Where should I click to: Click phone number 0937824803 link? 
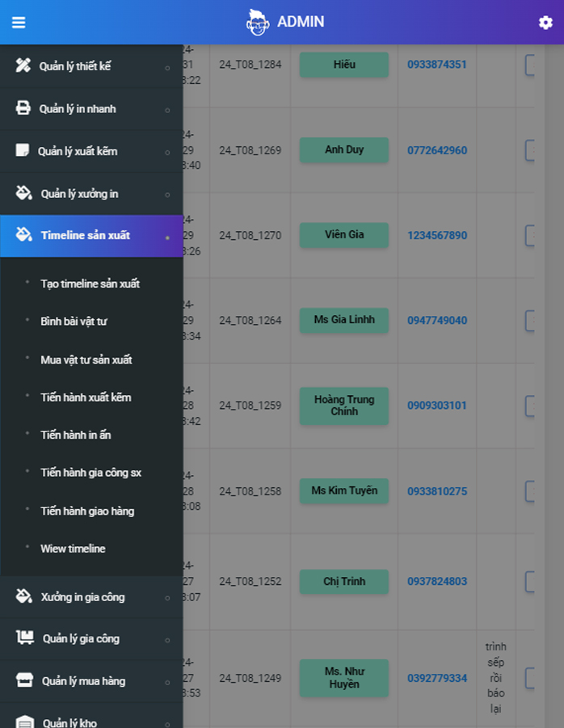436,582
